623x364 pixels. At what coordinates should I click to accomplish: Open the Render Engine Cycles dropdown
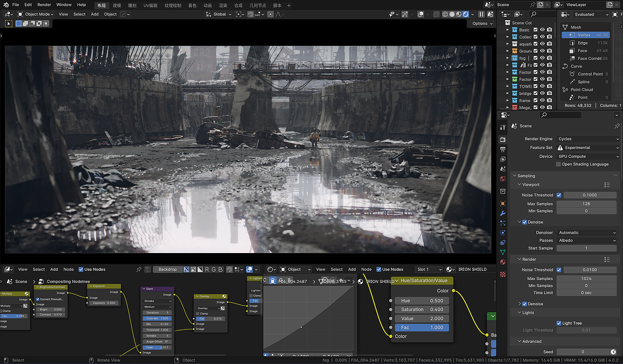point(588,139)
